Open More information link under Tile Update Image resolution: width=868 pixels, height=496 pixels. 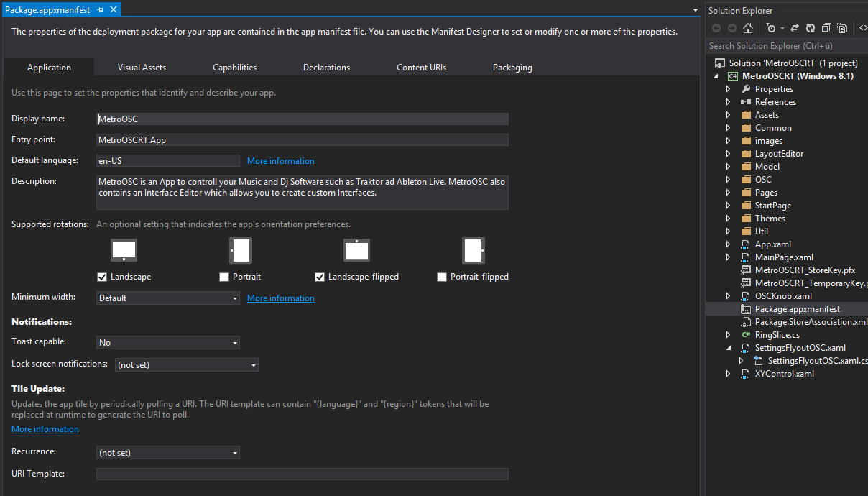pos(45,429)
